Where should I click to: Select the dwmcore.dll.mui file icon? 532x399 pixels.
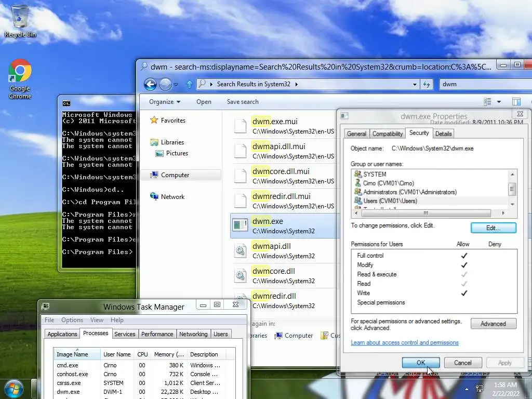click(x=240, y=176)
